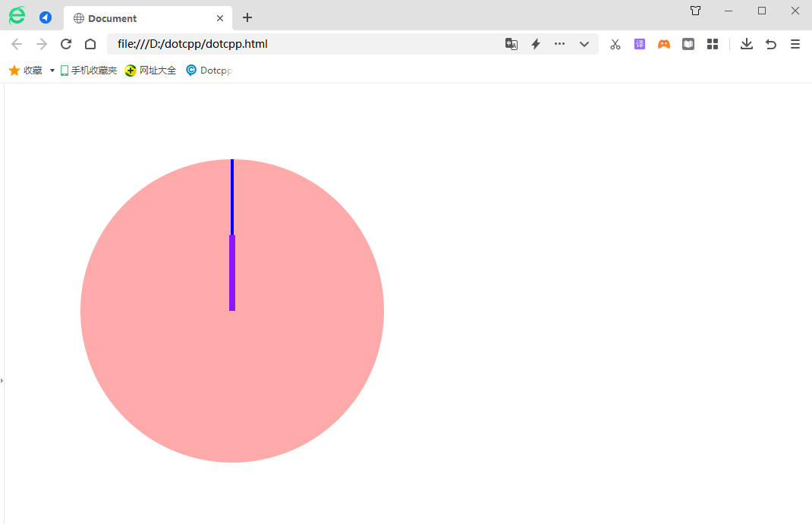
Task: Expand the favorites dropdown arrow
Action: 52,71
